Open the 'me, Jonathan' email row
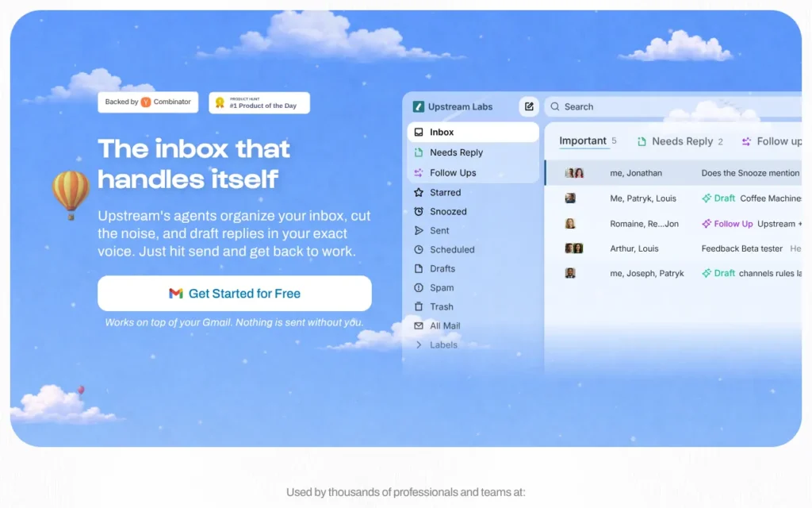Viewport: 812px width, 508px height. click(673, 173)
